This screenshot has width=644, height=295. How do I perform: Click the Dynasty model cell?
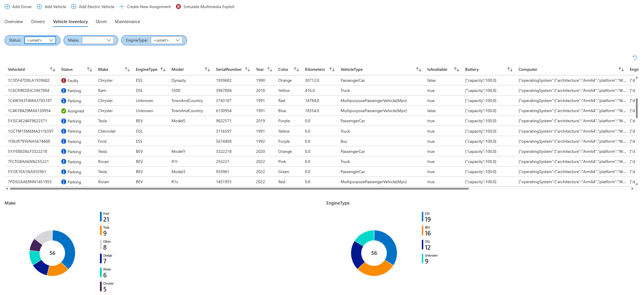pyautogui.click(x=179, y=80)
